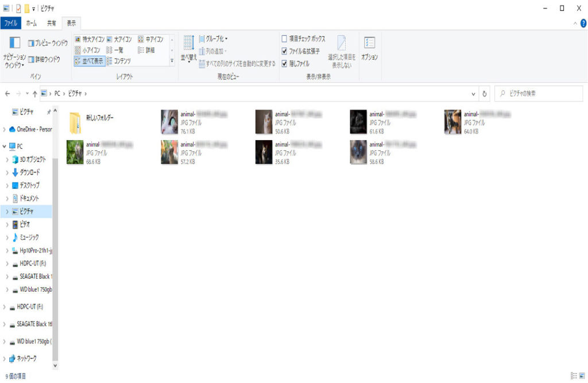588x383 pixels.
Task: Open the ナビゲーション ウィンドウ pane menu
Action: [x=15, y=53]
